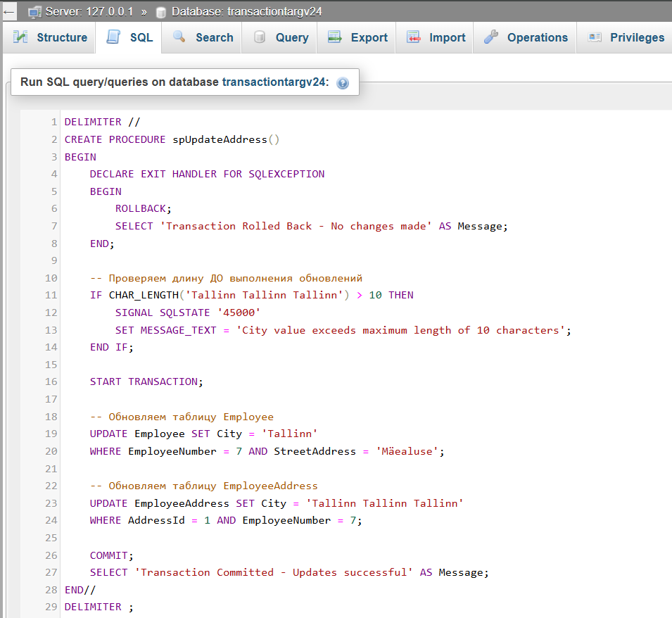This screenshot has height=618, width=672.
Task: Click line number 9 in gutter
Action: [x=54, y=260]
